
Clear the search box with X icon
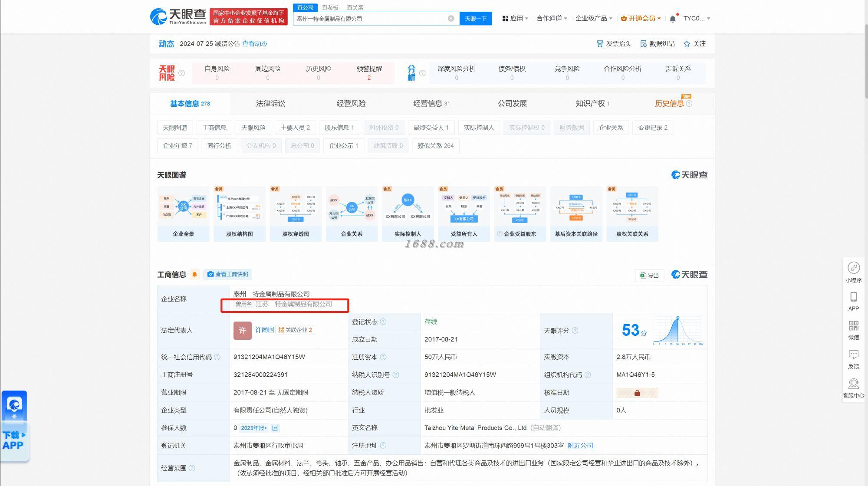click(451, 18)
